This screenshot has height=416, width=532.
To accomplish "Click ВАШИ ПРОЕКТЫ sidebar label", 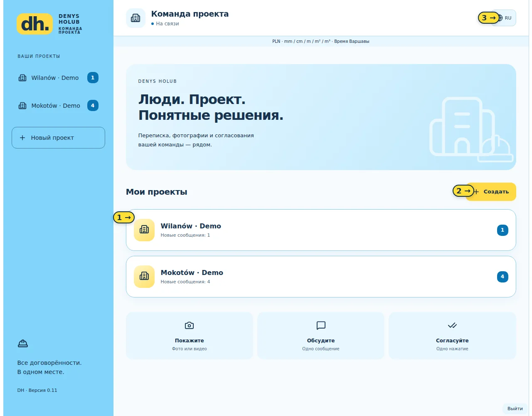I will (39, 56).
